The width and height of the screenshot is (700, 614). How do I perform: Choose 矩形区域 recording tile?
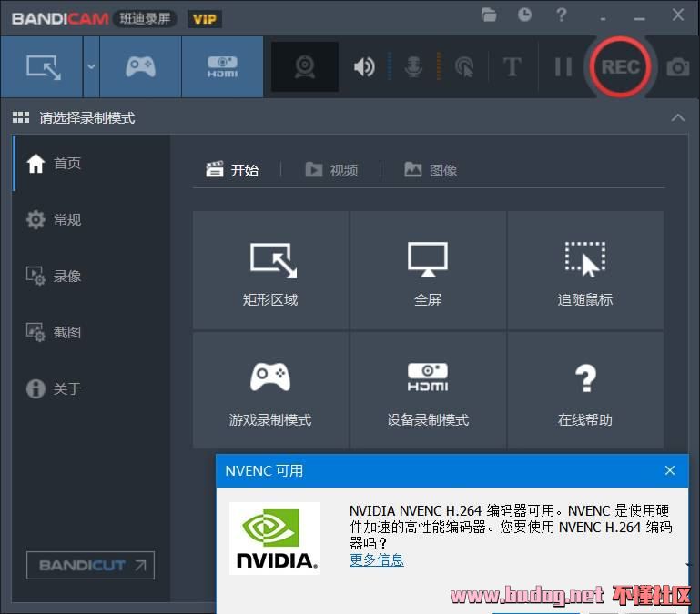coord(270,271)
